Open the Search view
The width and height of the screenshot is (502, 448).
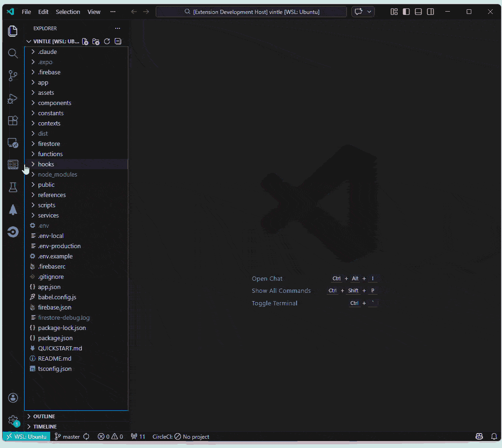[13, 53]
